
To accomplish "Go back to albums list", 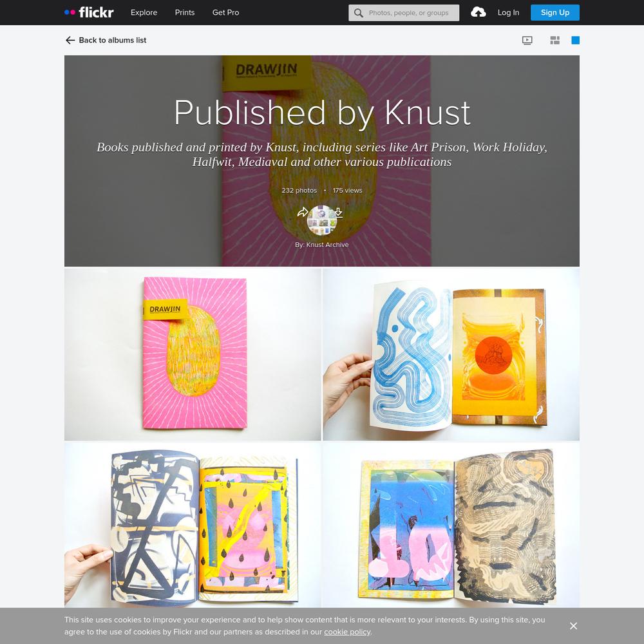I will pyautogui.click(x=106, y=40).
